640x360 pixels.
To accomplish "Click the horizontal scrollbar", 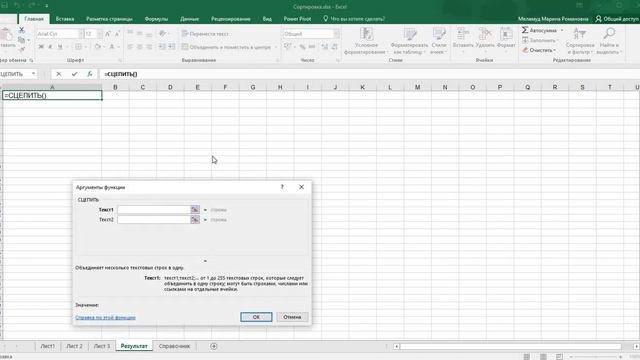I will 510,347.
